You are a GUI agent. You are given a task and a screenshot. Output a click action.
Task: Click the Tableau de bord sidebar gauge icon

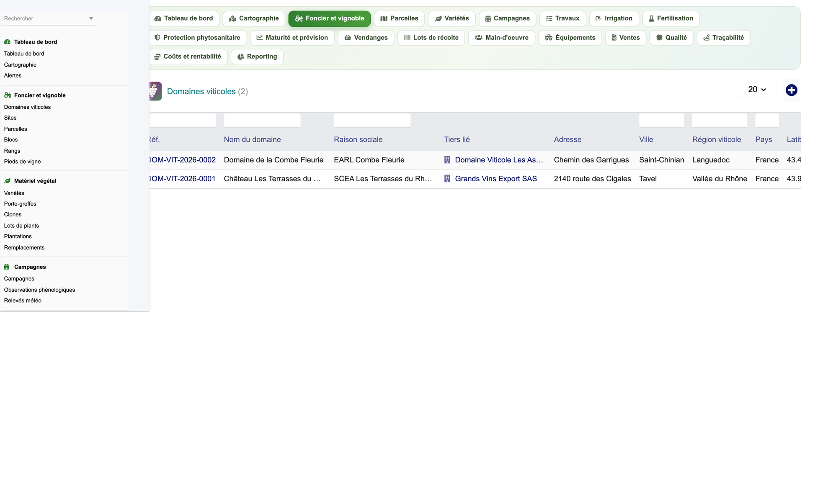pyautogui.click(x=7, y=42)
